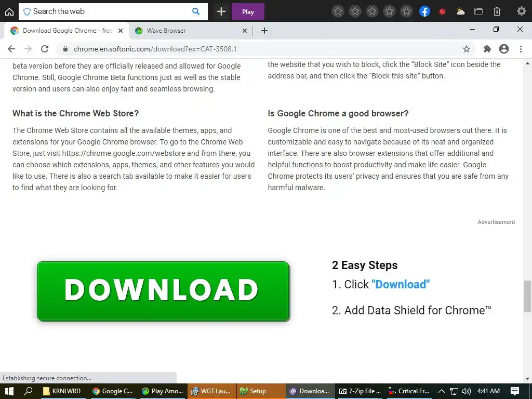Open the user profile icon

[504, 49]
